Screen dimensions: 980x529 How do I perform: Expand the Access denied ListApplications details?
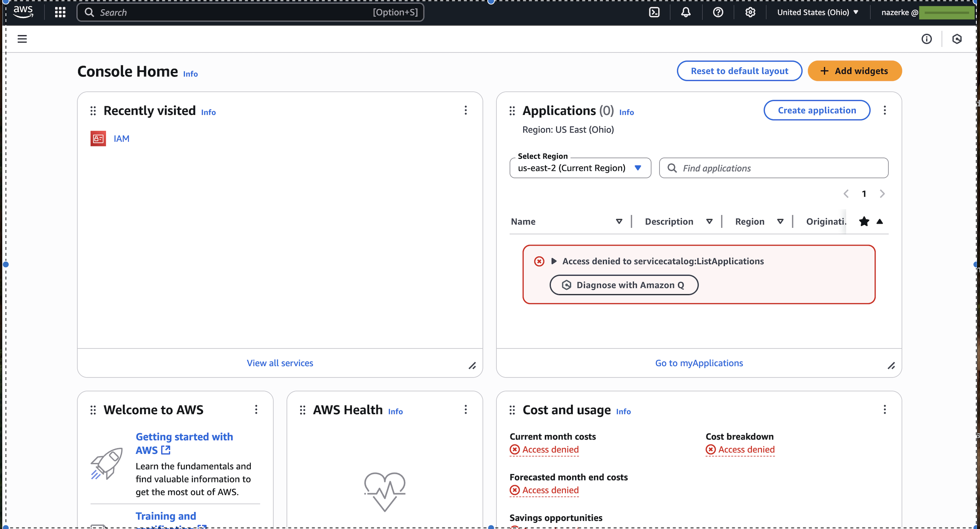pos(554,262)
